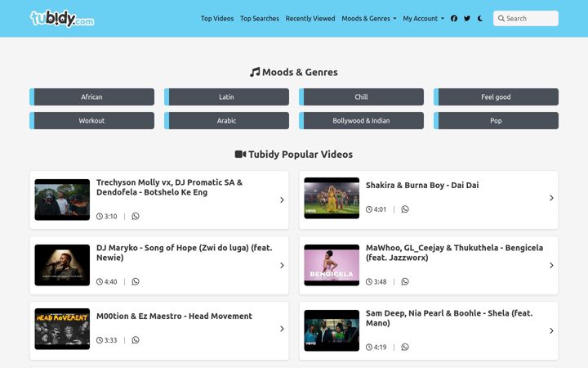Click the 4:19 duration text
588x368 pixels.
(x=380, y=348)
